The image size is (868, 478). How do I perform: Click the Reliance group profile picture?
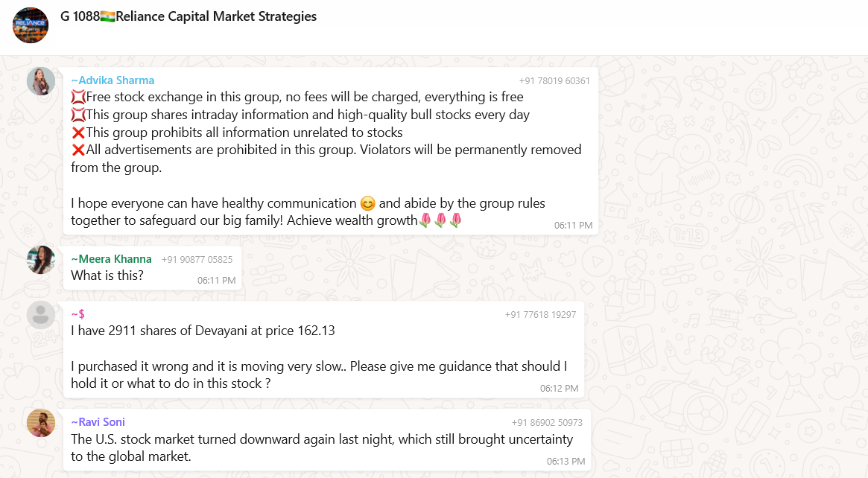tap(31, 25)
